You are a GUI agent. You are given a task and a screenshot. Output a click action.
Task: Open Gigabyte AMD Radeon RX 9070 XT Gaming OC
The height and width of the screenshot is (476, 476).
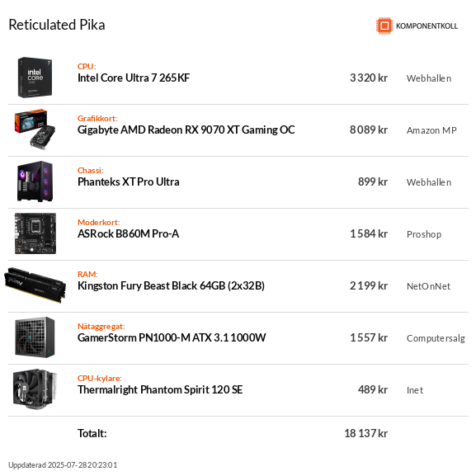coord(186,130)
